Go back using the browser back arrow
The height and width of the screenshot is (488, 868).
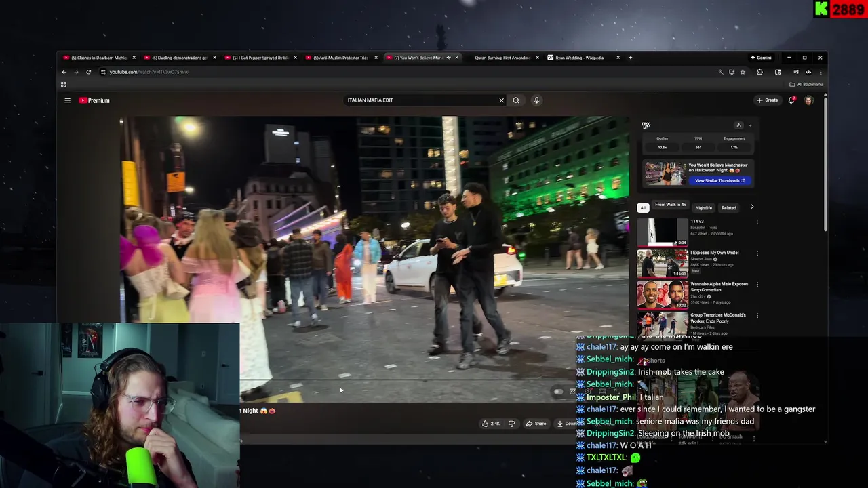pos(64,72)
